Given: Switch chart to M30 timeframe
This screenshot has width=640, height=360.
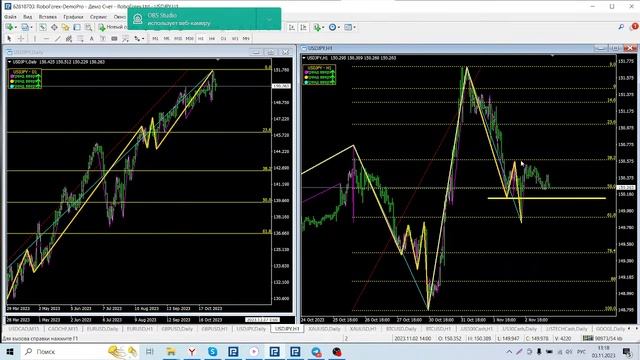Looking at the screenshot, I should pyautogui.click(x=189, y=38).
